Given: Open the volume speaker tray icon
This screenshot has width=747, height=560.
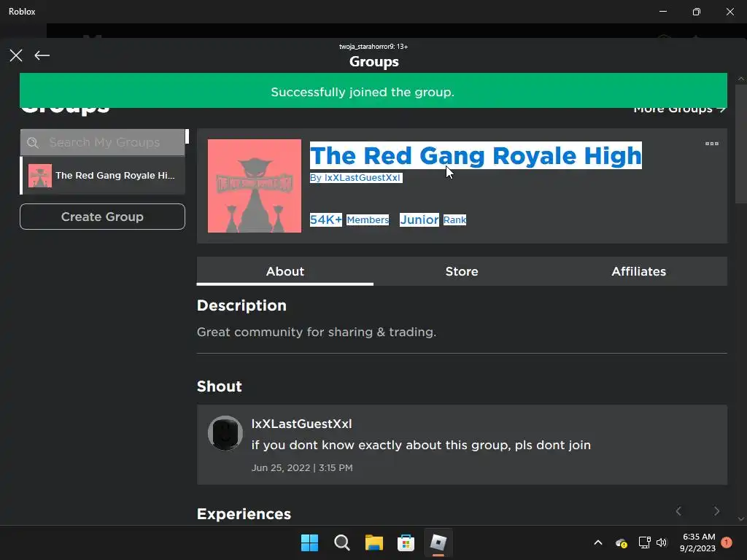Looking at the screenshot, I should 662,542.
